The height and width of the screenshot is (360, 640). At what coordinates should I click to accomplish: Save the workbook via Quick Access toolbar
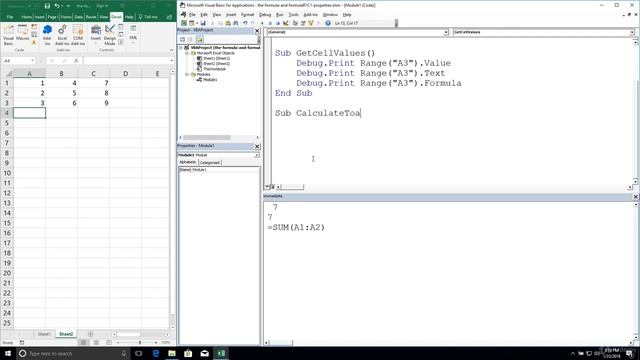click(47, 6)
